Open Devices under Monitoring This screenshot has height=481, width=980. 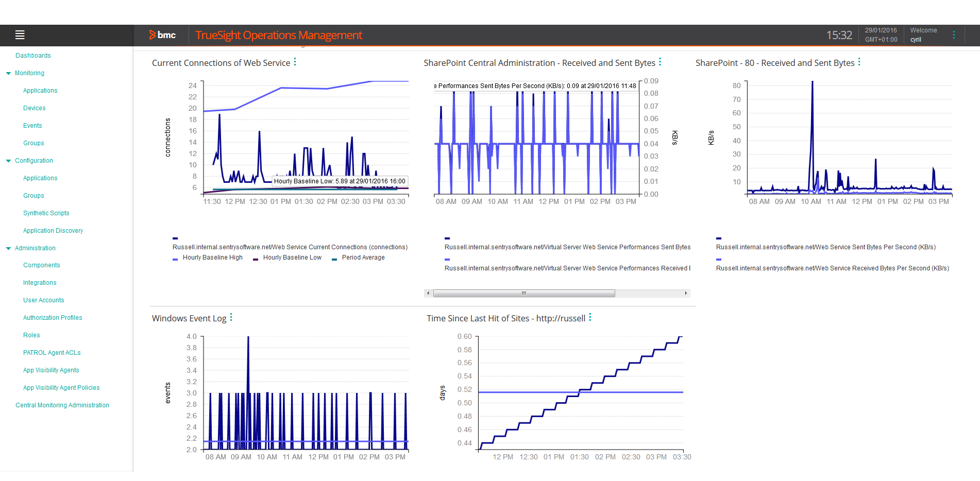coord(35,108)
